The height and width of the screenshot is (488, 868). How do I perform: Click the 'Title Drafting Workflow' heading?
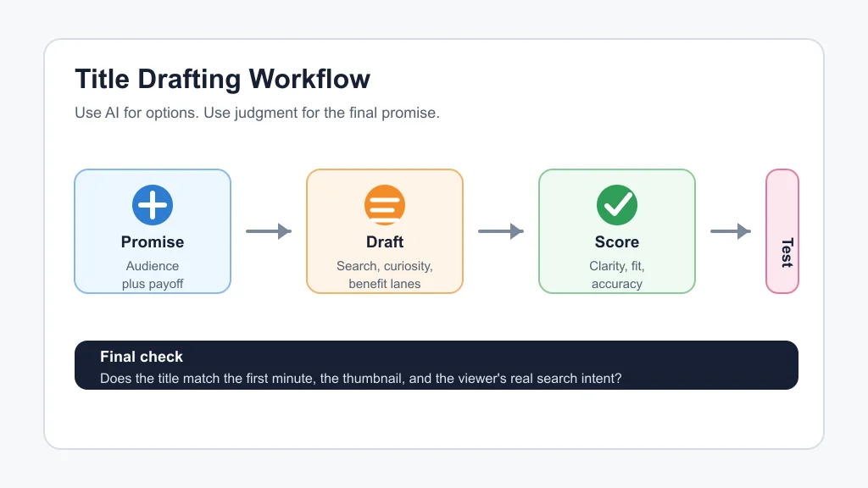tap(223, 79)
